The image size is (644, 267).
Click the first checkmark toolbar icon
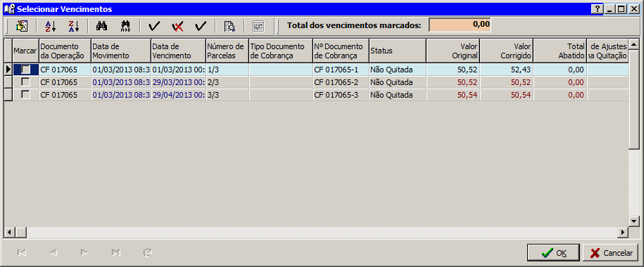[154, 27]
